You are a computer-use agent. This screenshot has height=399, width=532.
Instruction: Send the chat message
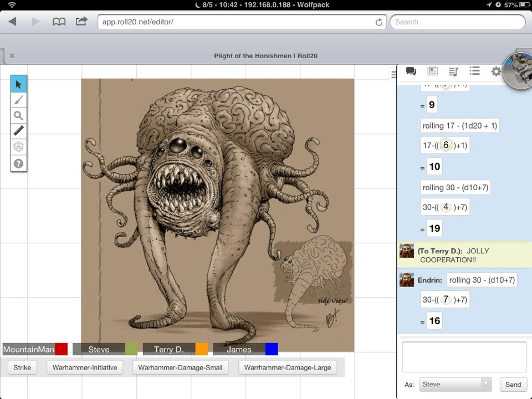click(513, 385)
